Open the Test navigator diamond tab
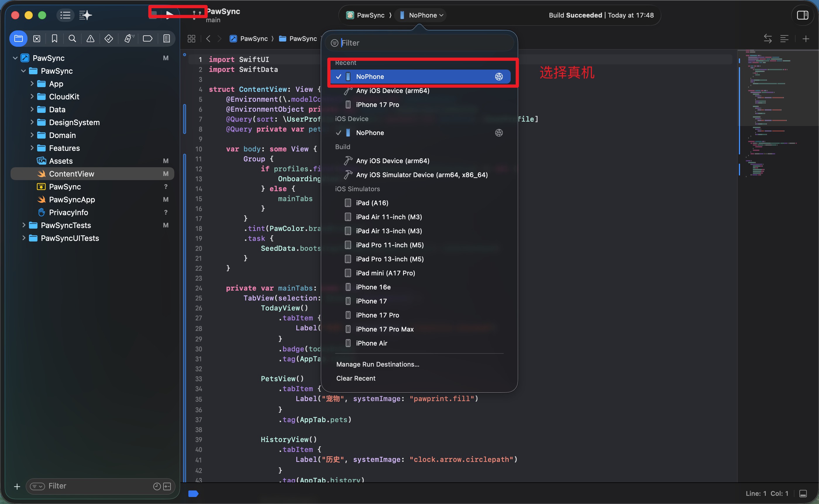Viewport: 819px width, 504px height. click(x=109, y=39)
